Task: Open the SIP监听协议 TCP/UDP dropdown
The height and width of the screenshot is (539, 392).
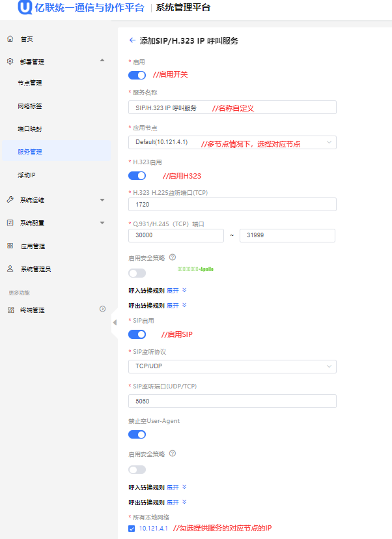Action: click(x=232, y=366)
